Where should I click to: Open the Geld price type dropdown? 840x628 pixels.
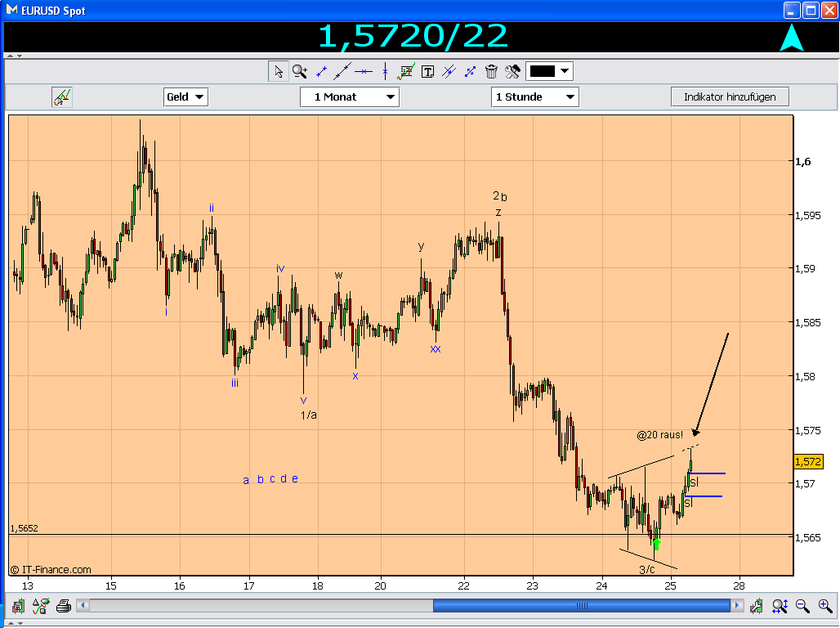click(x=185, y=97)
